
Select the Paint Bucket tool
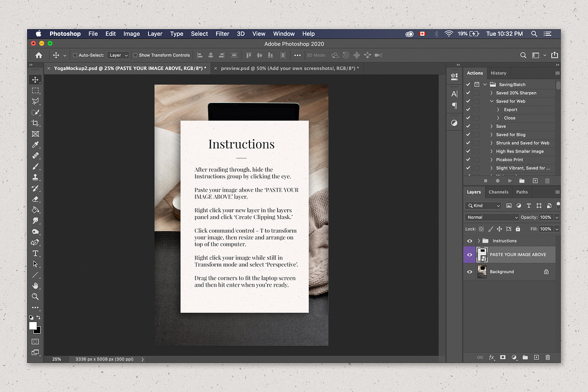pos(35,210)
